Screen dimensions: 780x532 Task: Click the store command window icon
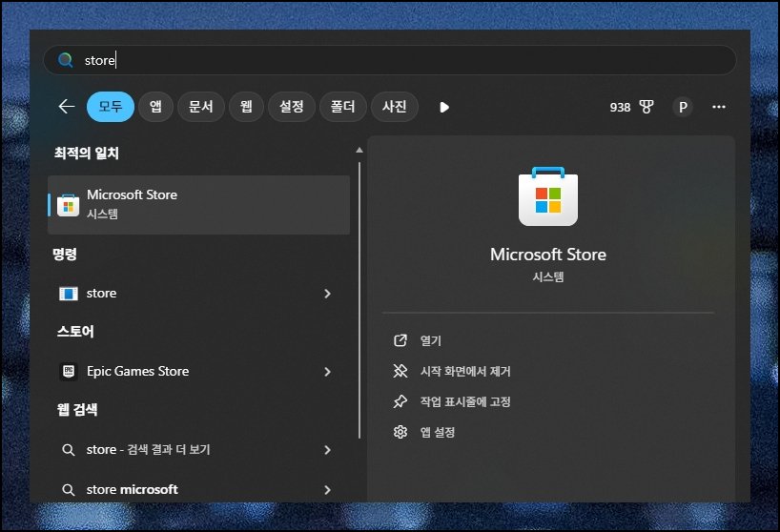pos(68,294)
